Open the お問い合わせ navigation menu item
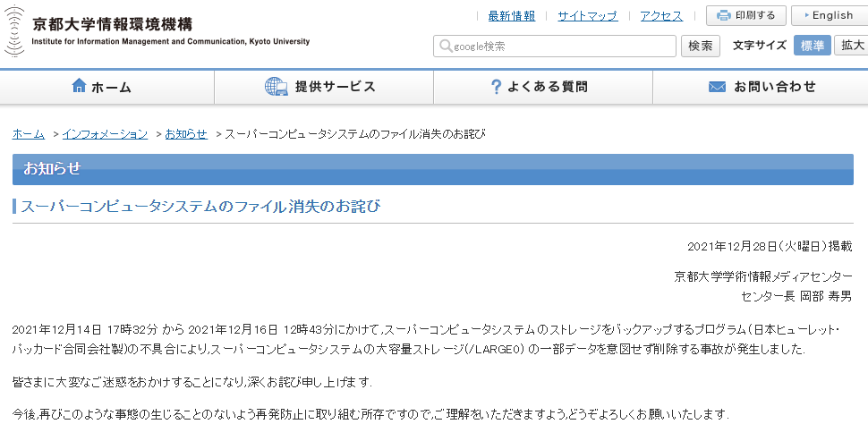 point(761,87)
